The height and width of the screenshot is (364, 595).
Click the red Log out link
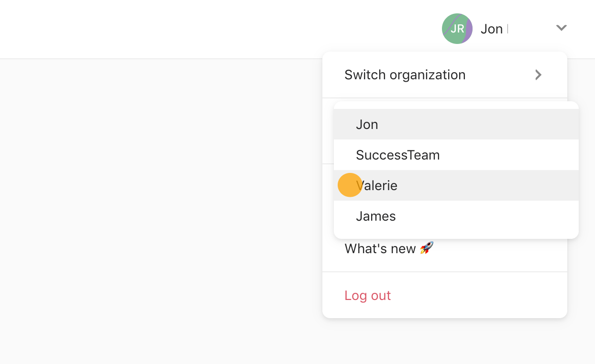pos(368,295)
